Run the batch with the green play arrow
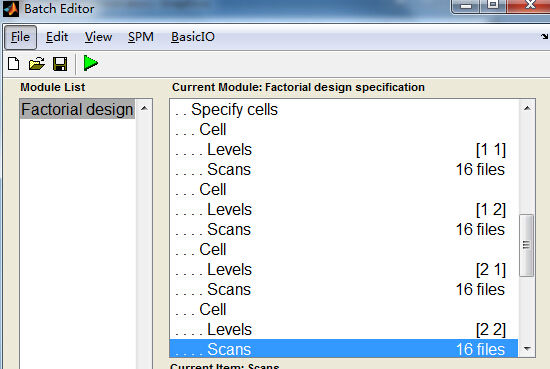Image resolution: width=550 pixels, height=369 pixels. (90, 63)
